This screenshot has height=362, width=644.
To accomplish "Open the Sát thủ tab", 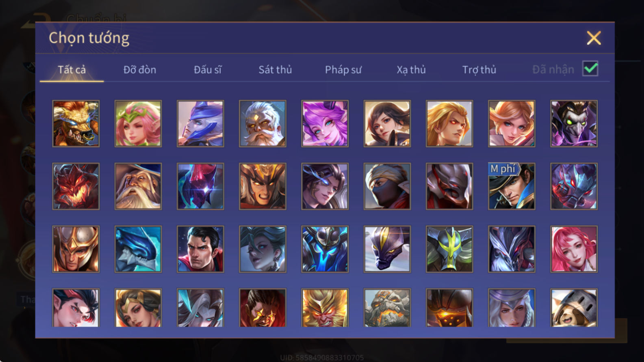I will [x=275, y=70].
